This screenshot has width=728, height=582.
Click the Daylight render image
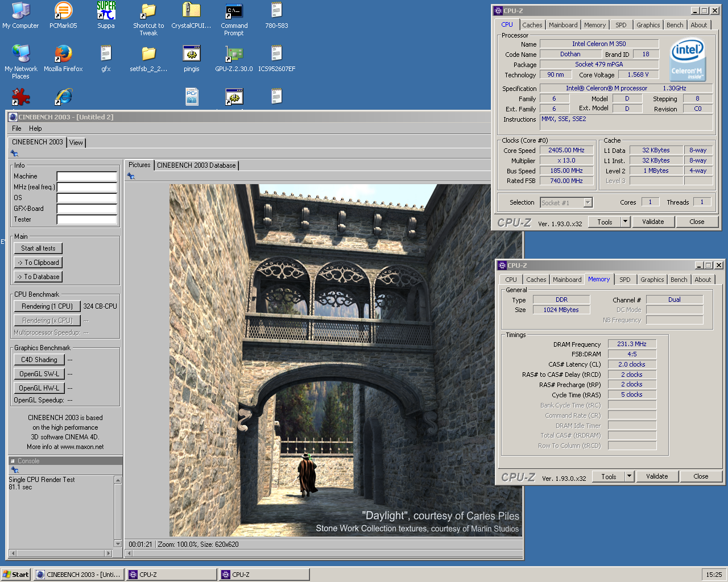pyautogui.click(x=346, y=360)
